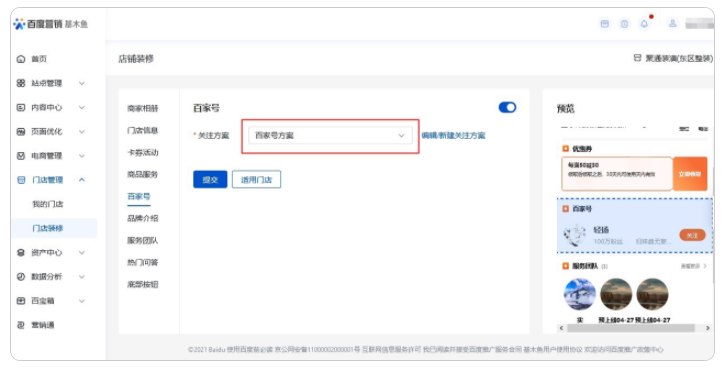
Task: Expand the 资产中心 menu chevron
Action: [82, 253]
